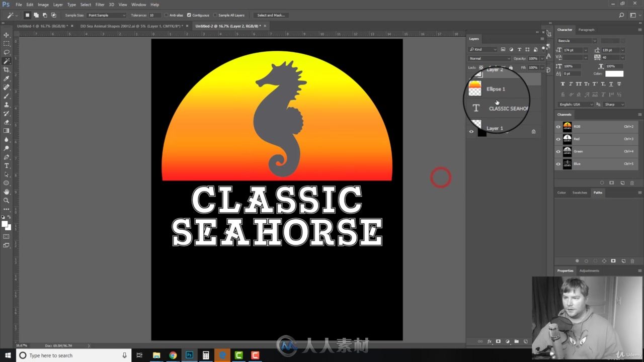644x362 pixels.
Task: Select the Gradient tool
Action: [7, 131]
